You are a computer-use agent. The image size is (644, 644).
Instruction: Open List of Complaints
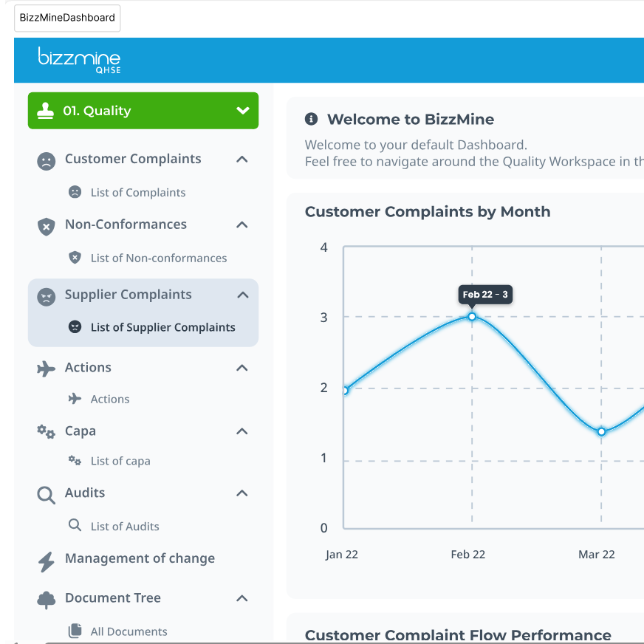[x=138, y=193]
